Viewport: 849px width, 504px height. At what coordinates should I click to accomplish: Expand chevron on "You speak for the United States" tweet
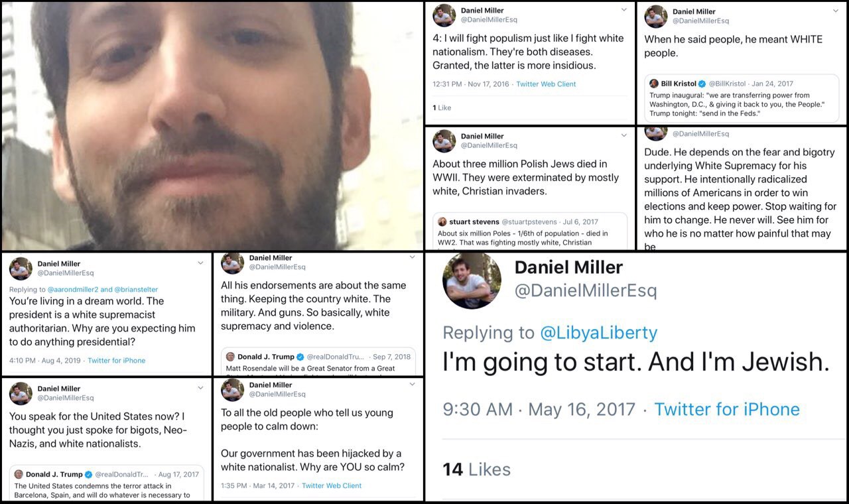[x=200, y=388]
